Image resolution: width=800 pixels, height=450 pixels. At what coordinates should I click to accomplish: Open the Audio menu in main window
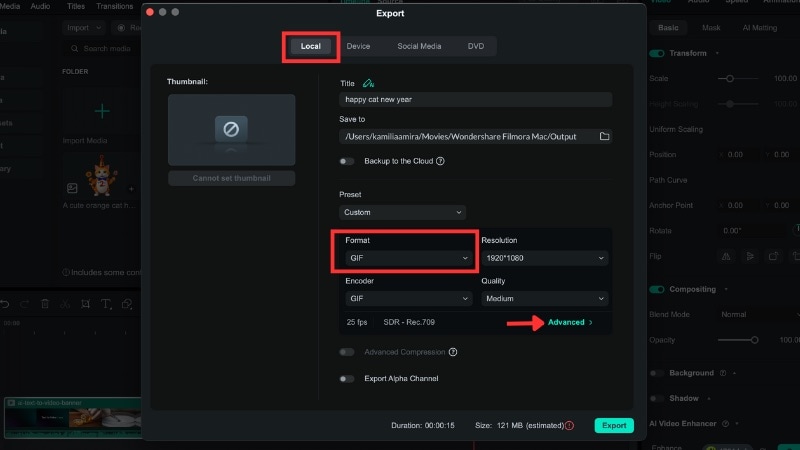40,6
